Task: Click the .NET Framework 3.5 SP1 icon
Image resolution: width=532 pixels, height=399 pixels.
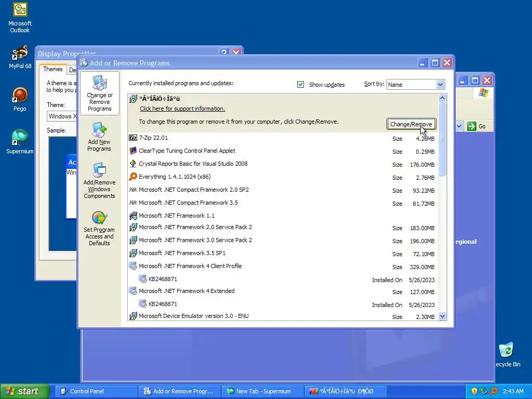Action: click(x=133, y=253)
